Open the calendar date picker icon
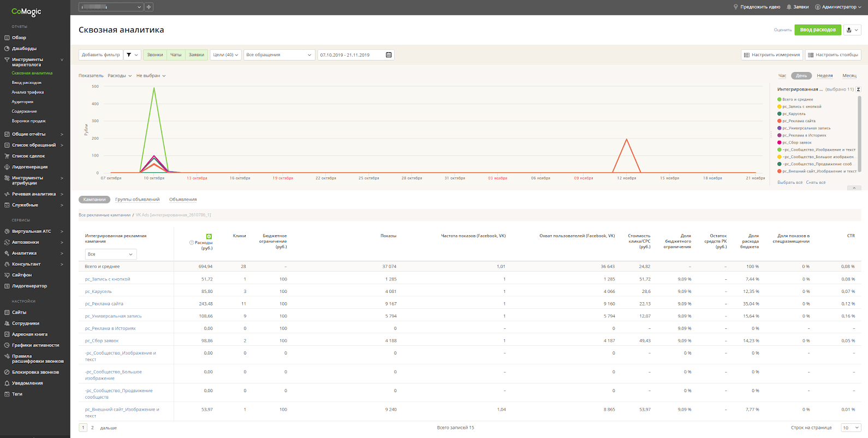 389,55
